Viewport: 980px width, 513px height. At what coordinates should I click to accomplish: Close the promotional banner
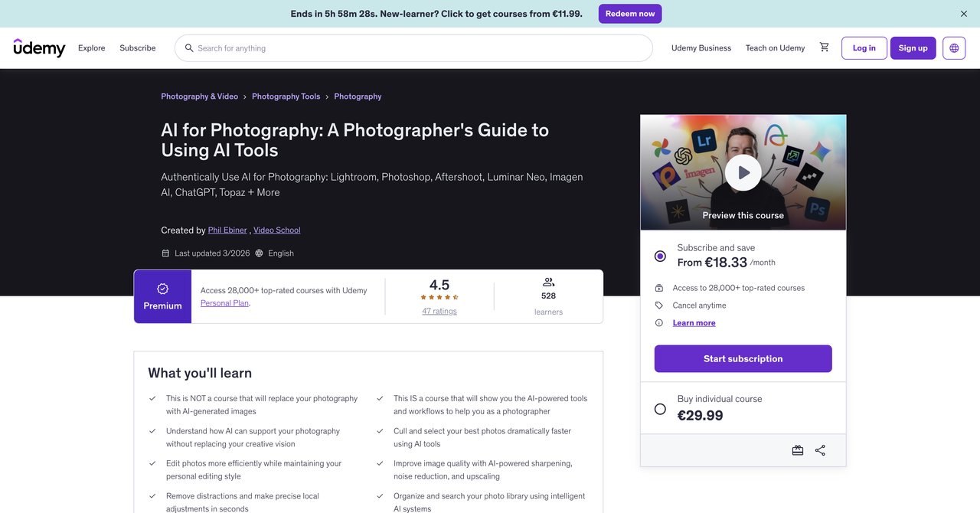[x=964, y=14]
